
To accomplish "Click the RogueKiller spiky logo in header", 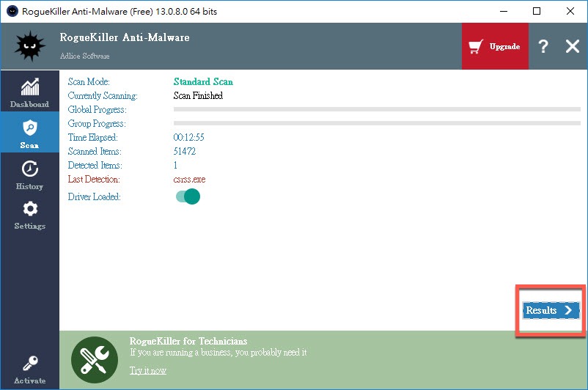I will 30,46.
